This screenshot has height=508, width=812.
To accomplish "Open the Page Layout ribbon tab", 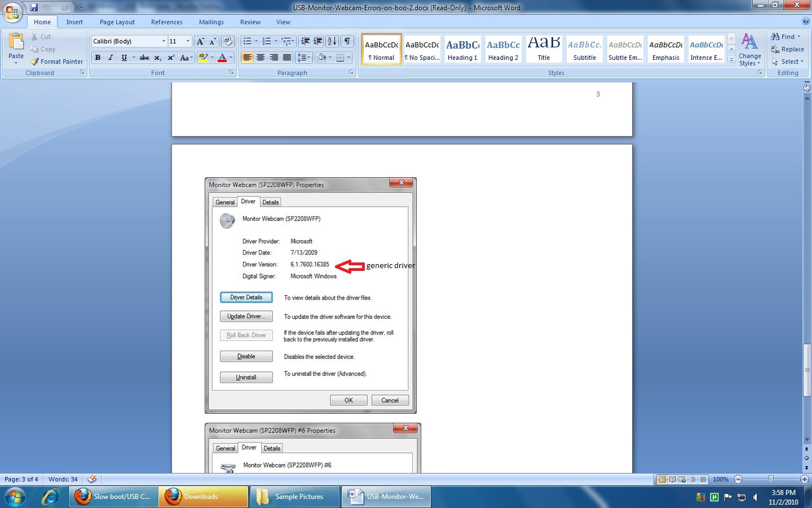I will pyautogui.click(x=117, y=22).
